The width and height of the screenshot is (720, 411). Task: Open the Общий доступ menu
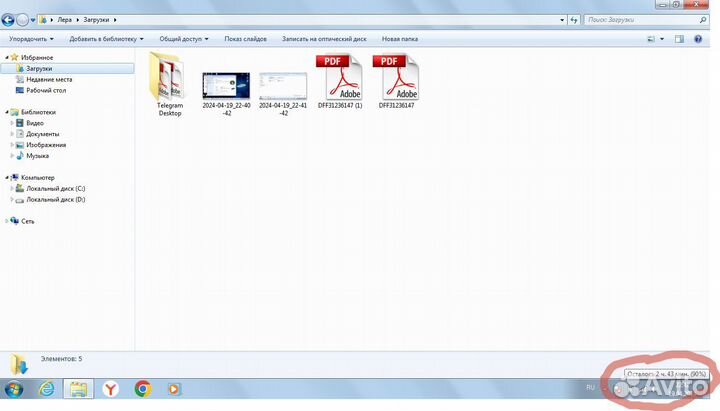[x=184, y=39]
